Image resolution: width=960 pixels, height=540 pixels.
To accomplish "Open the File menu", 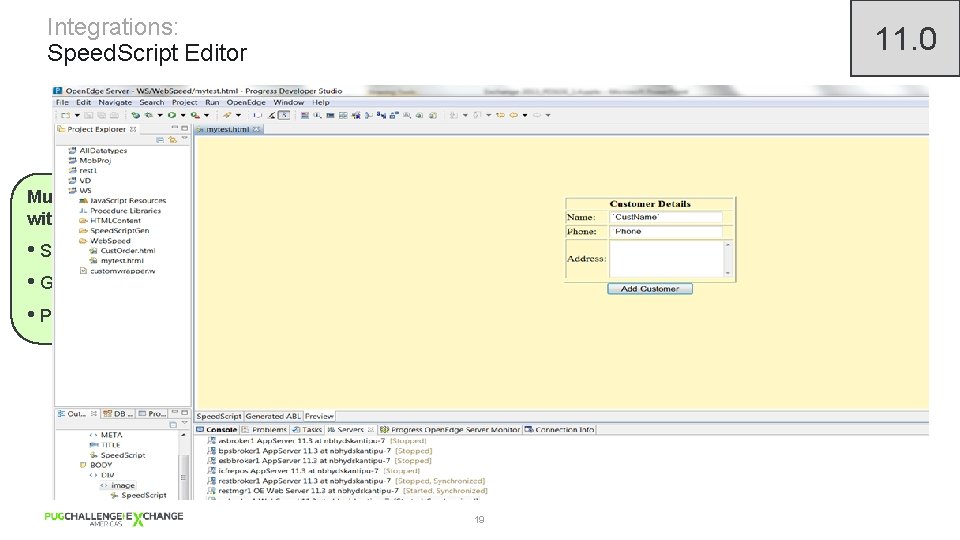I will click(62, 102).
